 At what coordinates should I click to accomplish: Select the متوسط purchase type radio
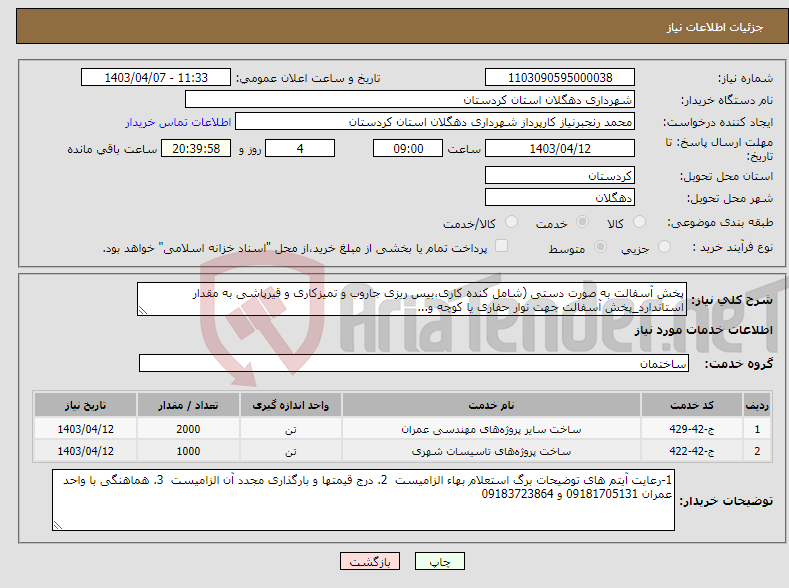click(x=600, y=246)
